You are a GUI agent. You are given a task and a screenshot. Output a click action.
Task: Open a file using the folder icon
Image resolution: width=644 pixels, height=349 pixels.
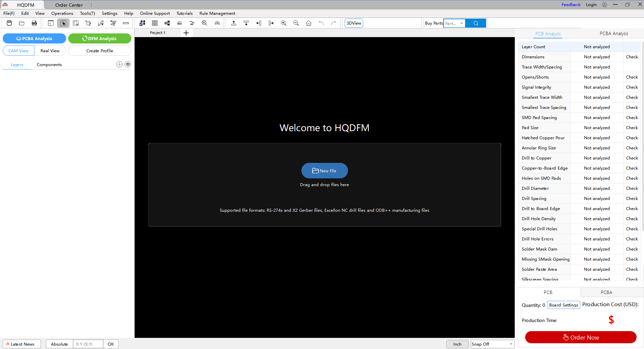pyautogui.click(x=22, y=23)
